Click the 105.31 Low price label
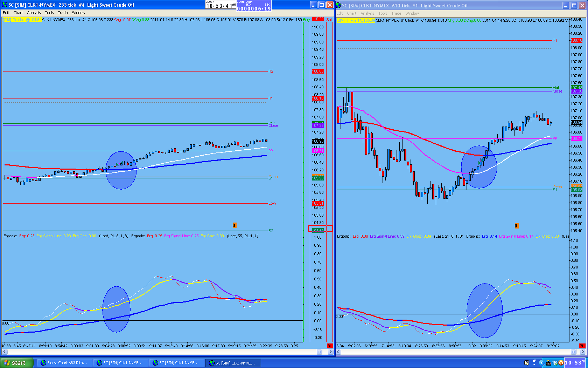 [x=318, y=203]
